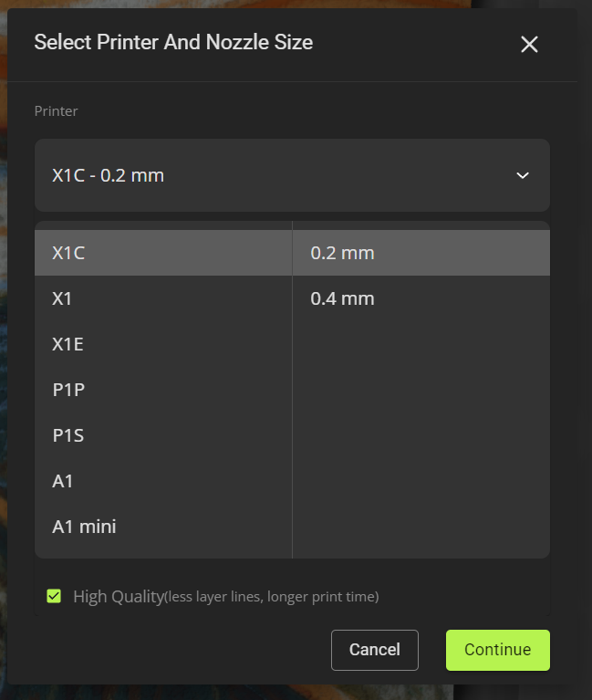Uncheck the High Quality checkbox
592x700 pixels.
[x=54, y=596]
